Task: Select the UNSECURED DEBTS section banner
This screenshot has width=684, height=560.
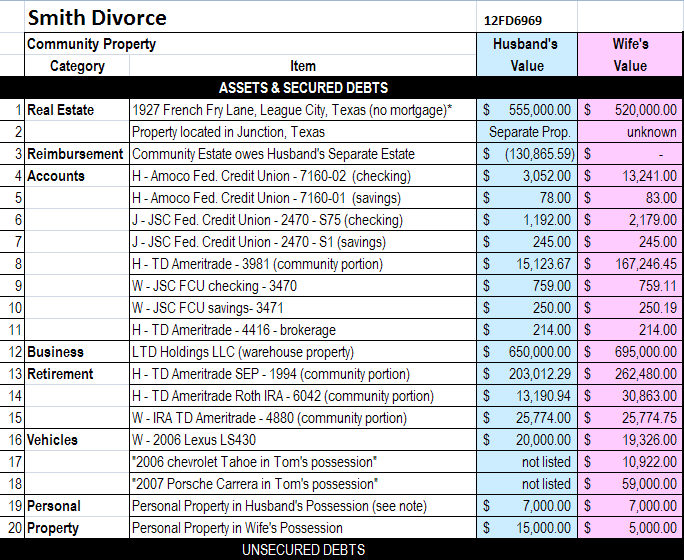Action: pyautogui.click(x=303, y=550)
